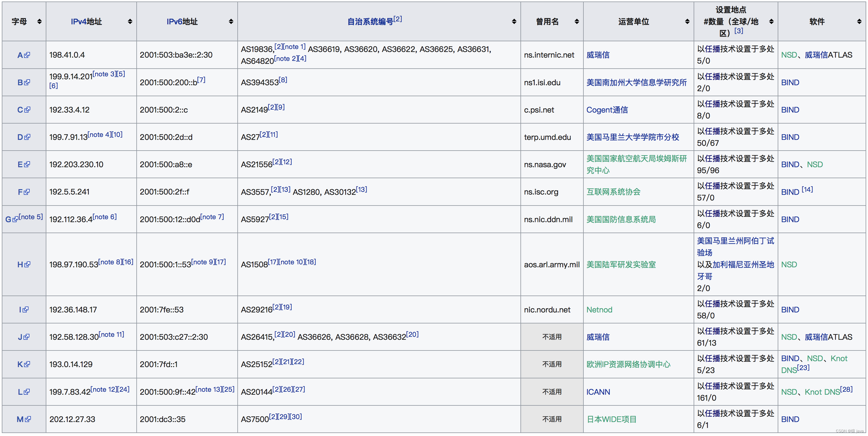Open the external link icon for root server K

click(x=27, y=364)
